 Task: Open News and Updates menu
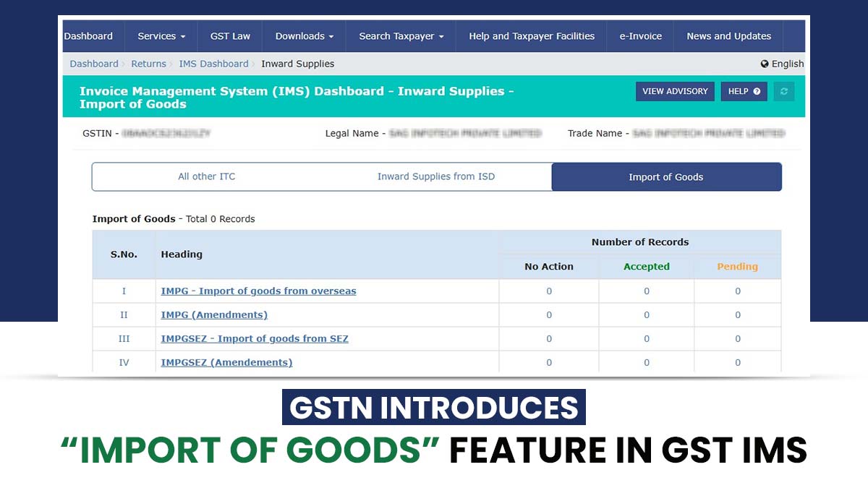[728, 36]
